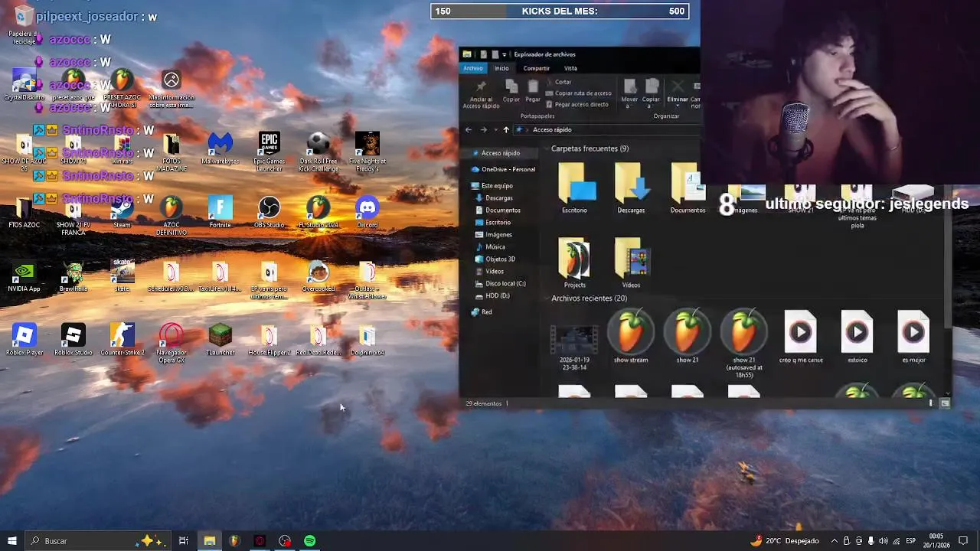Image resolution: width=980 pixels, height=551 pixels.
Task: Click the Eliminar ribbon button
Action: point(678,92)
